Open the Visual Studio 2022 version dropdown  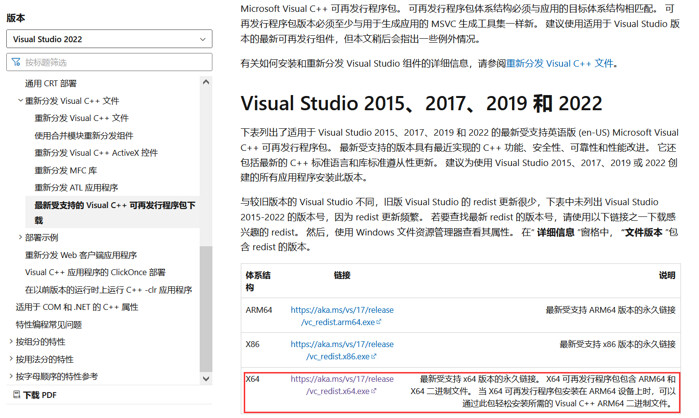[x=109, y=39]
